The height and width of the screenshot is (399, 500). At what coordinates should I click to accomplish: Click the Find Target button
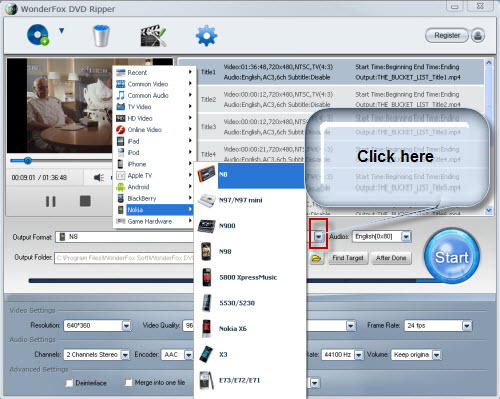click(x=348, y=258)
